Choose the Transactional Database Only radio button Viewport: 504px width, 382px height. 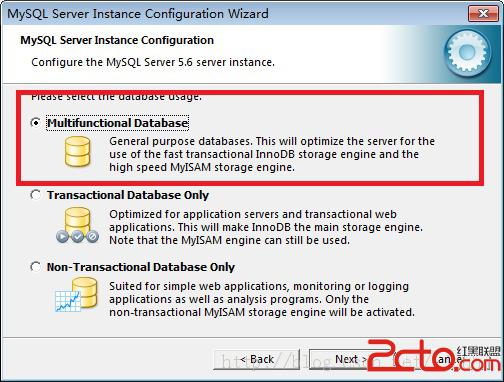[x=36, y=195]
